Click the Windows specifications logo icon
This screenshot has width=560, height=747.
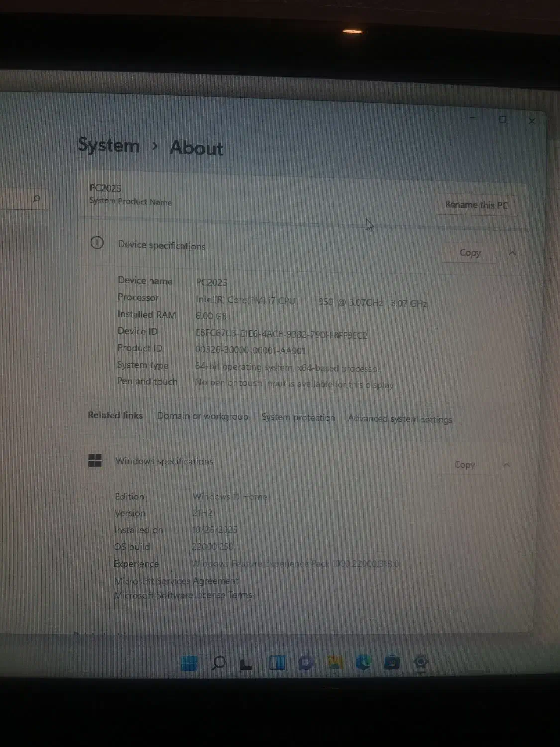coord(95,460)
